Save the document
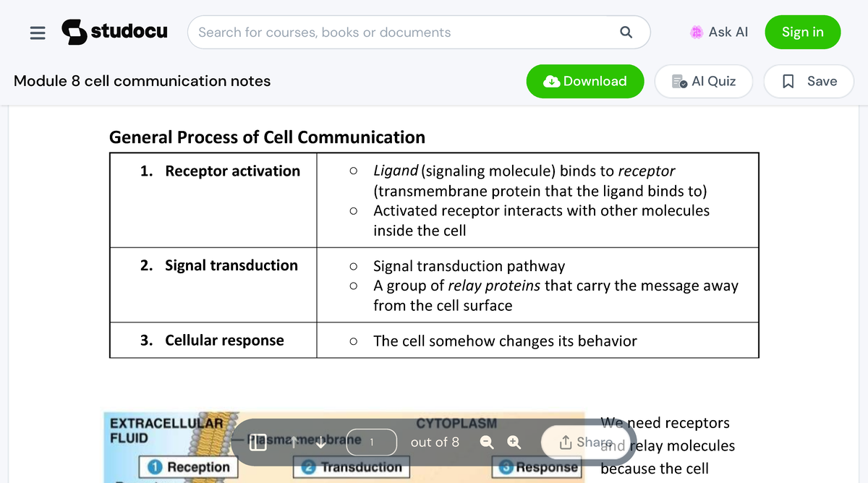The width and height of the screenshot is (868, 483). [x=809, y=81]
